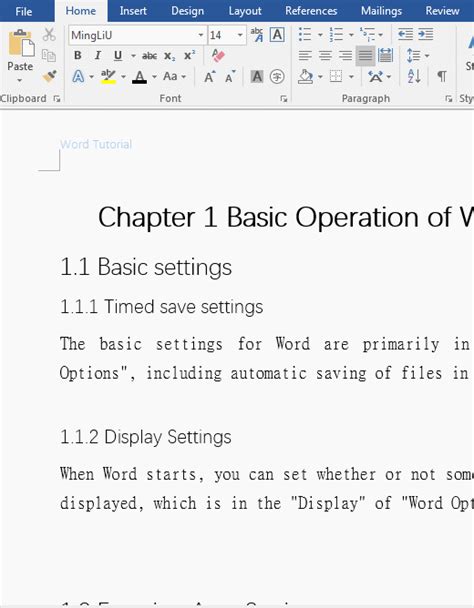474x608 pixels.
Task: Open Font dialog box launcher
Action: pyautogui.click(x=284, y=99)
